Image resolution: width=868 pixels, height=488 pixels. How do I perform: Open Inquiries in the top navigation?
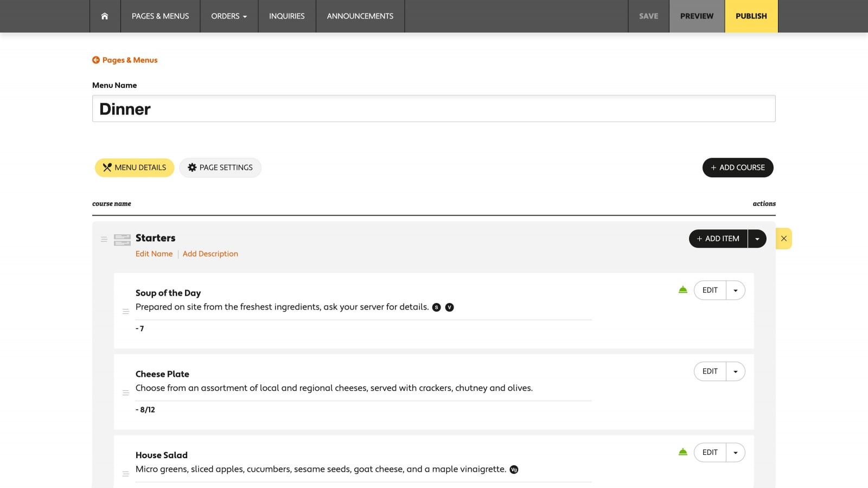pos(287,16)
